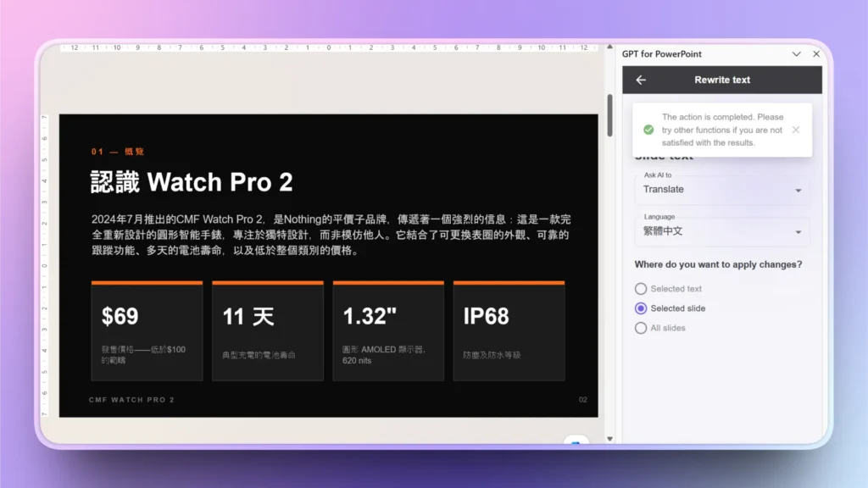Open the Ask AI to Translate dropdown
Screen dimensions: 868x488
click(722, 189)
